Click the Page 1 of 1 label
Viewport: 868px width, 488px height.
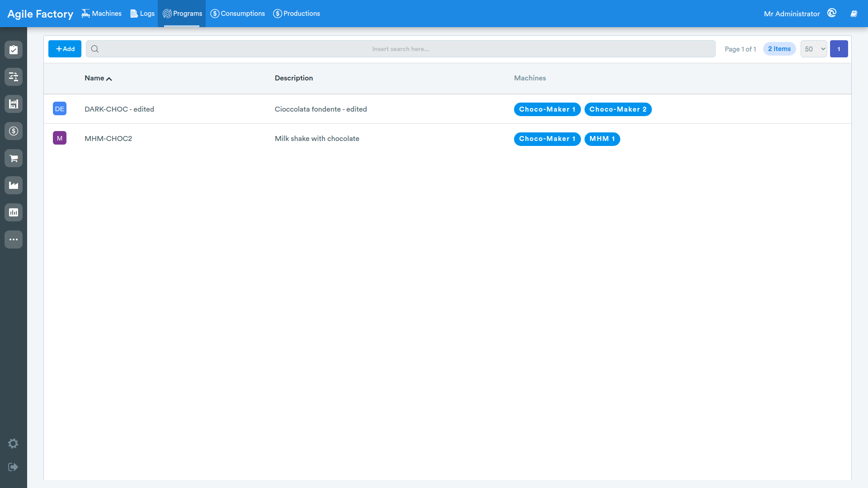pos(741,49)
